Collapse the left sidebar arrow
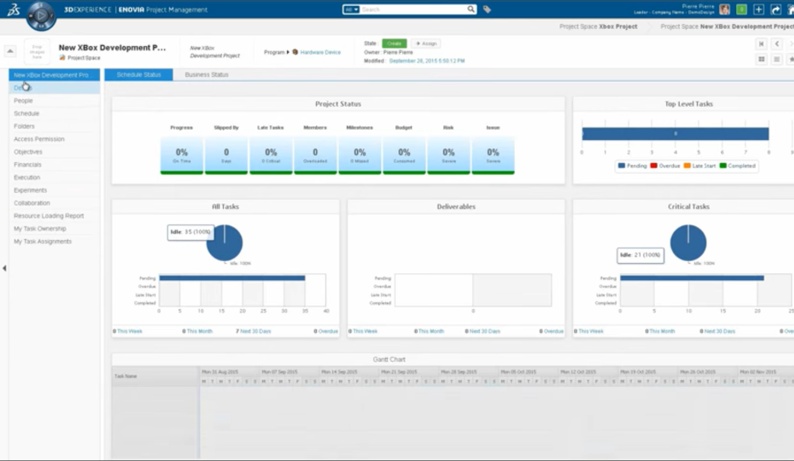The height and width of the screenshot is (461, 794). click(x=5, y=268)
